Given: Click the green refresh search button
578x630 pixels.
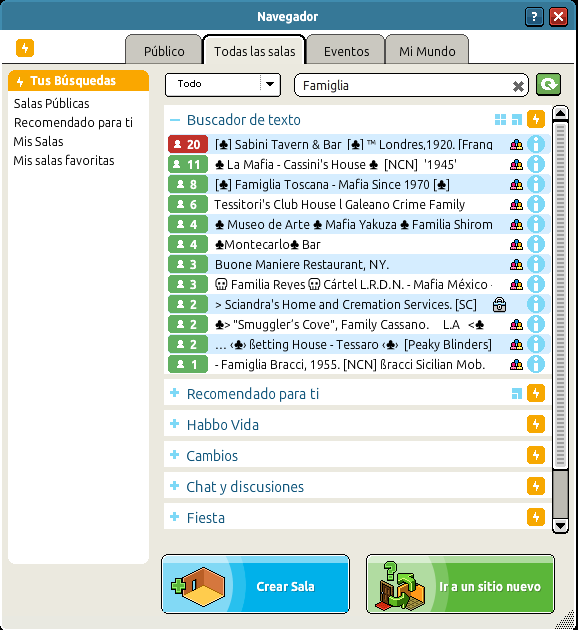Looking at the screenshot, I should coord(549,84).
